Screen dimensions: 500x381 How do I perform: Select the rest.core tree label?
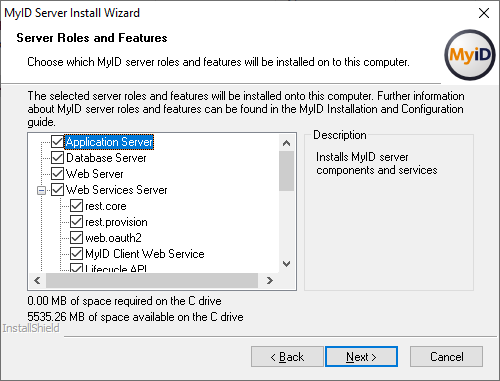[x=106, y=206]
